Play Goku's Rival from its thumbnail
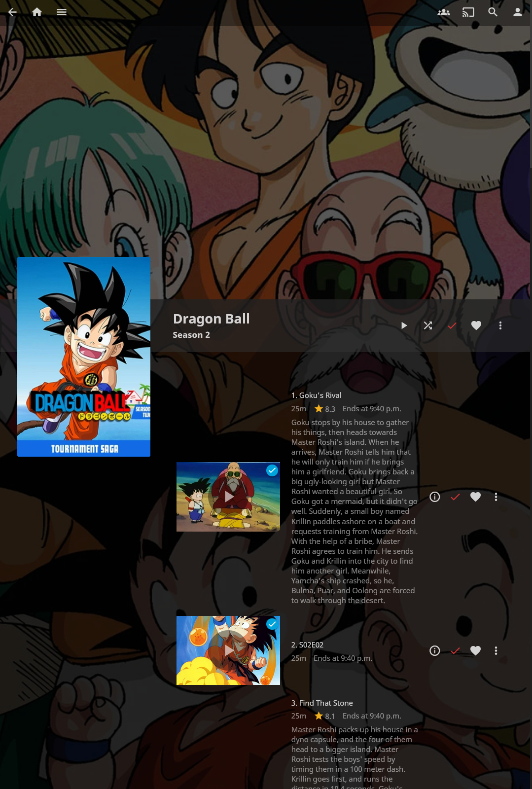The height and width of the screenshot is (789, 532). click(x=228, y=497)
